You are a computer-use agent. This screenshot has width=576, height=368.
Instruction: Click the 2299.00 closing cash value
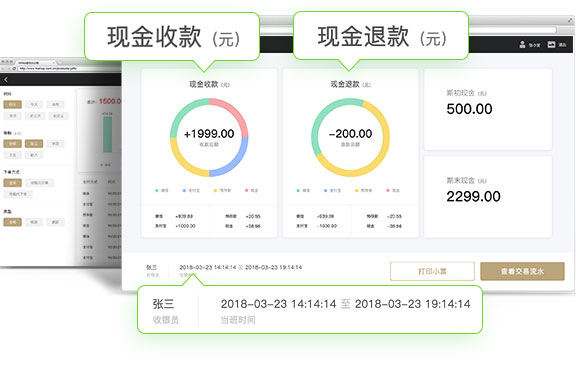[x=473, y=196]
